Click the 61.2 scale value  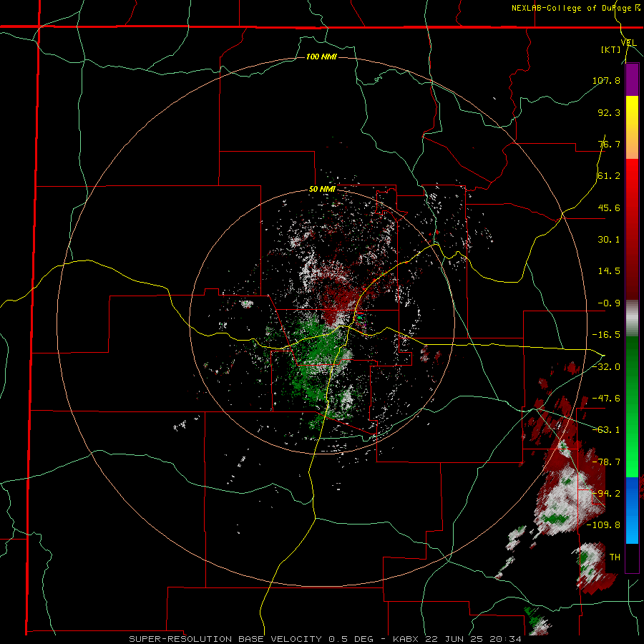[609, 176]
